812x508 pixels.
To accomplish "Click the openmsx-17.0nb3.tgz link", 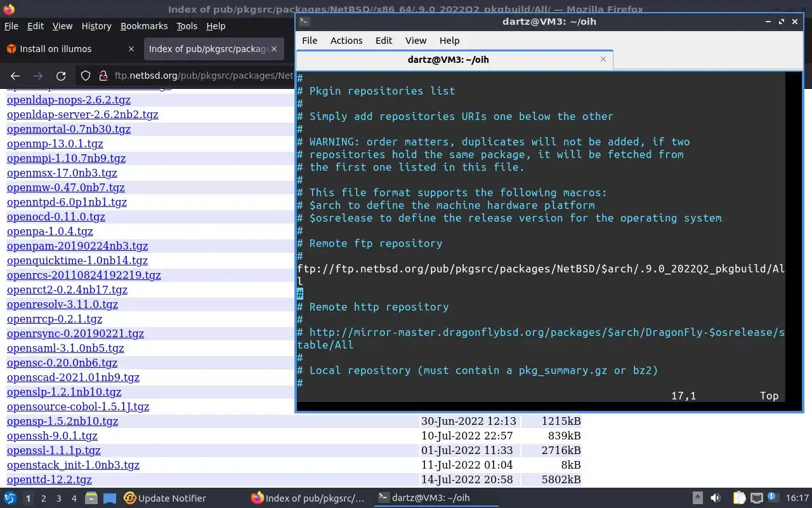I will [x=62, y=173].
